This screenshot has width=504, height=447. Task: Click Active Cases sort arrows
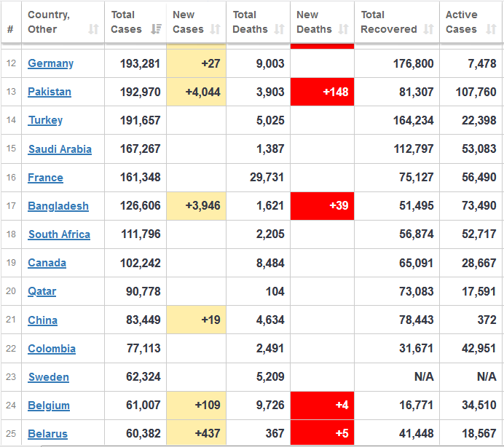coord(491,29)
